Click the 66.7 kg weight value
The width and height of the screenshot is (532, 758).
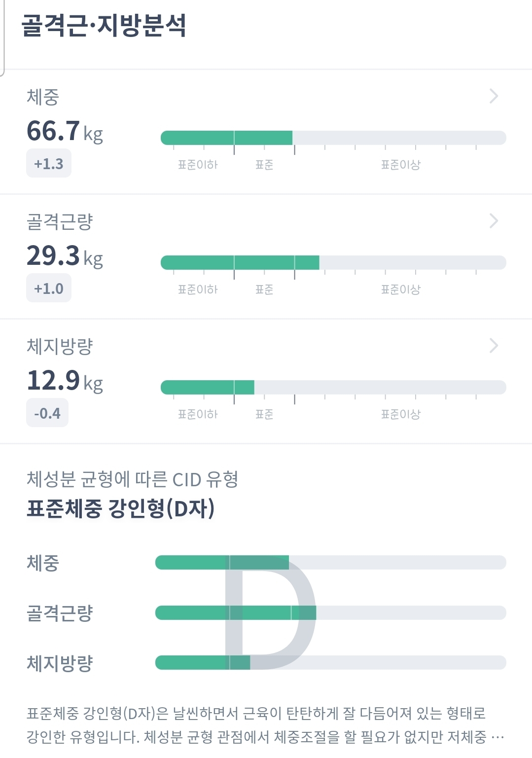[65, 131]
